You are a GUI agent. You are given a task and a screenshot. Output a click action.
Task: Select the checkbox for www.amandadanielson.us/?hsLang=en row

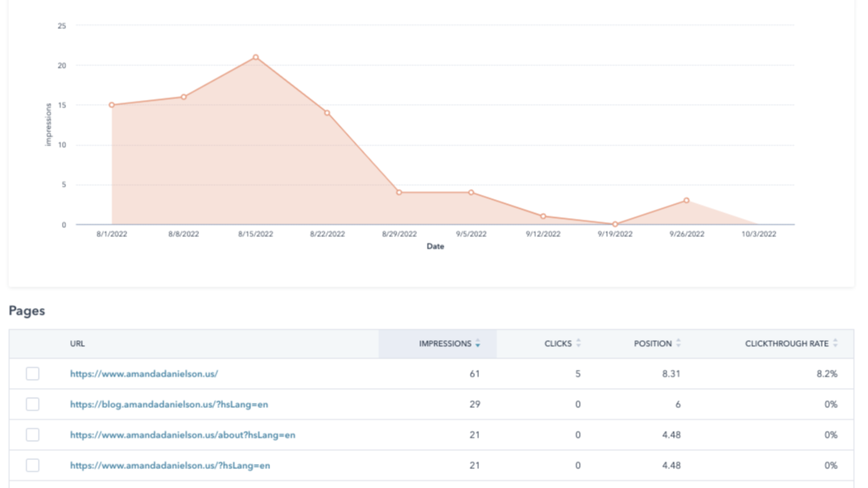[32, 466]
